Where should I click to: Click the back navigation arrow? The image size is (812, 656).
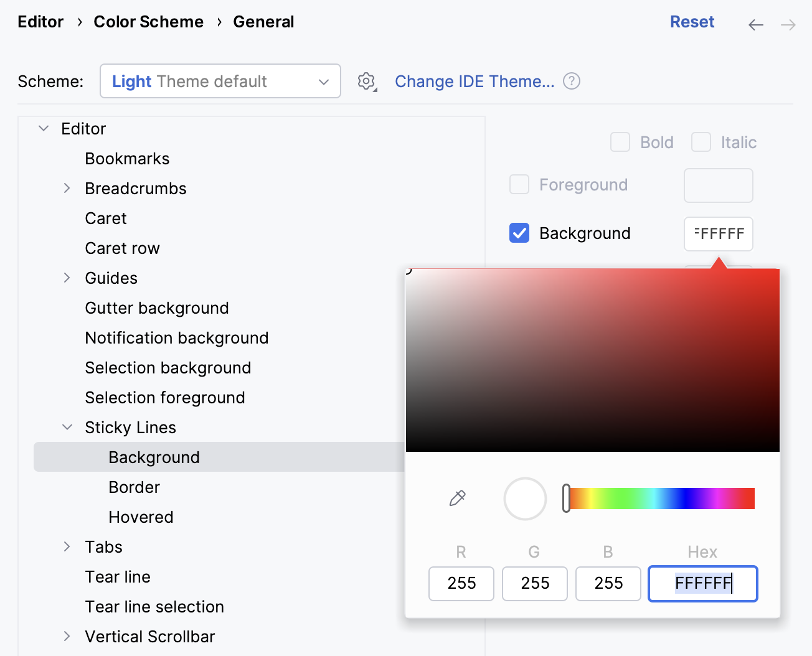755,25
